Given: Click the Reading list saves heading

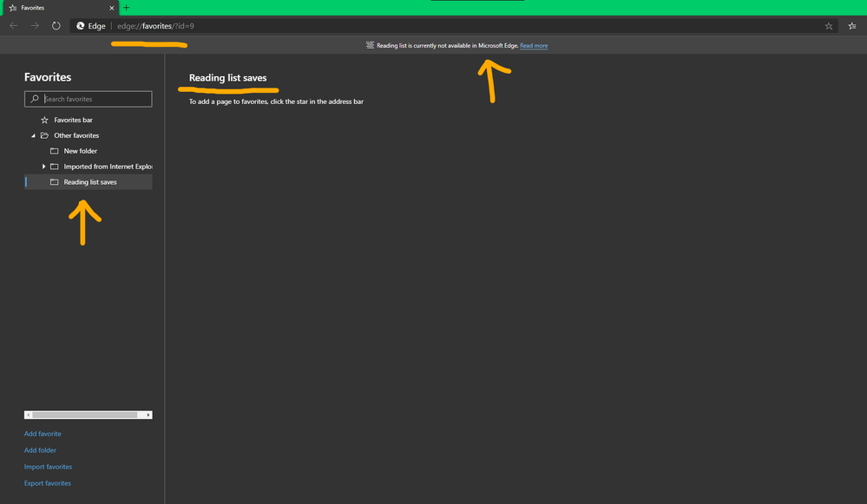Looking at the screenshot, I should tap(227, 78).
